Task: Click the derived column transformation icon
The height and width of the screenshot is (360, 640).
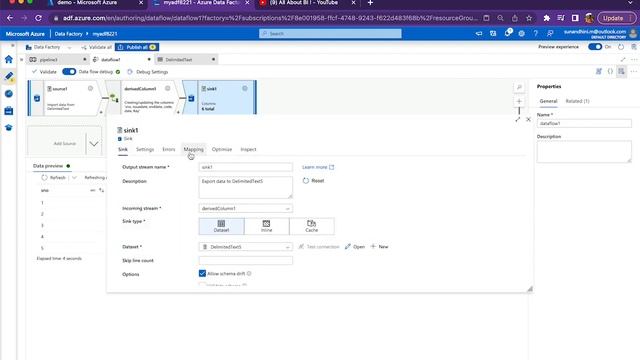Action: (x=114, y=98)
